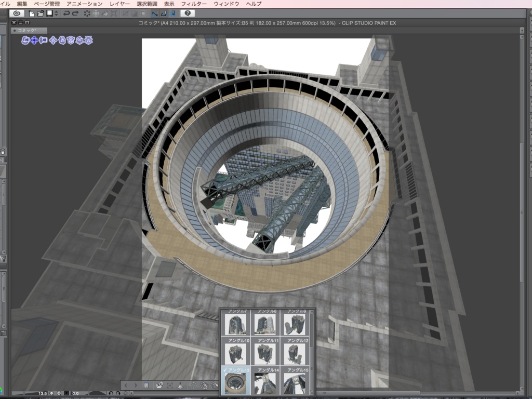
Task: Focus camera on editing target
Action: [x=170, y=385]
